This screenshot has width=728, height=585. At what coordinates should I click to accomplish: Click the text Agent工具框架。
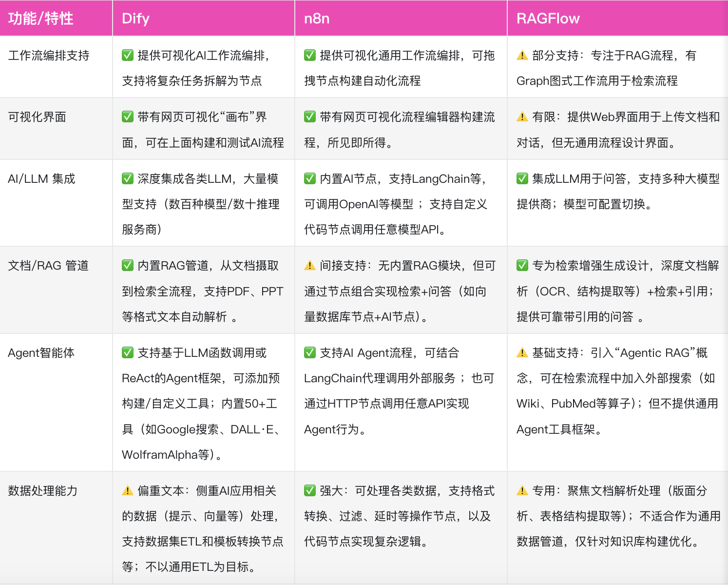pyautogui.click(x=560, y=429)
